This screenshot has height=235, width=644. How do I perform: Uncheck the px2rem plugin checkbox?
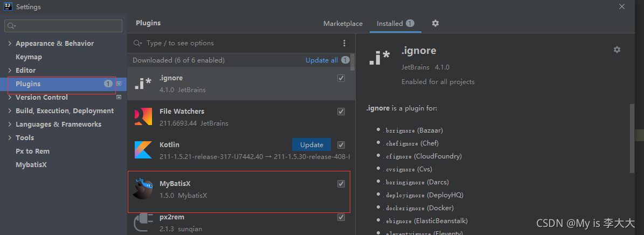(x=341, y=217)
